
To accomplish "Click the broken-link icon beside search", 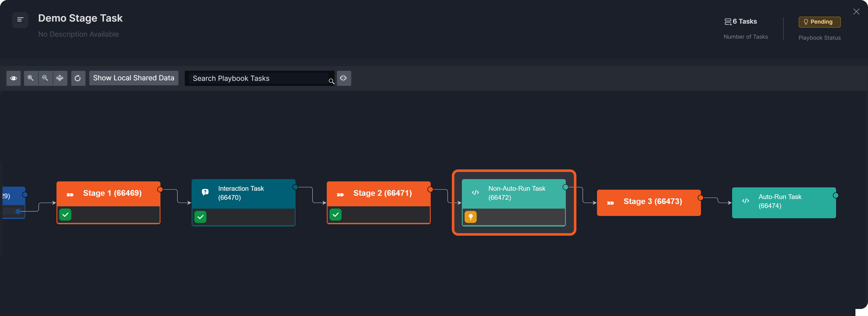I will (343, 78).
